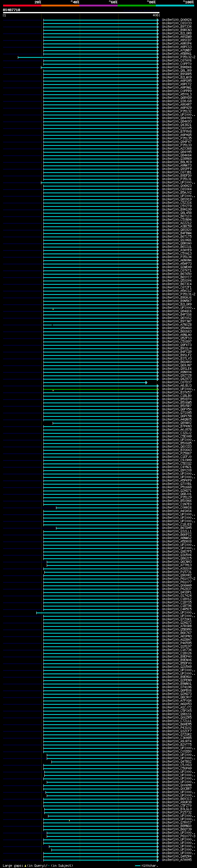Click the green ~80% identity legend segment
Viewport: 197px width, 868px height.
pos(137,6)
